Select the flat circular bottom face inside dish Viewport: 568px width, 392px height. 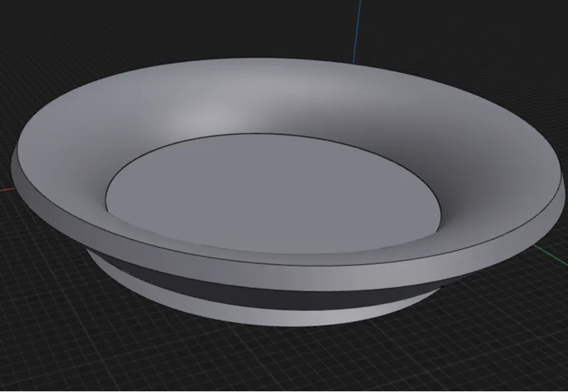point(272,194)
